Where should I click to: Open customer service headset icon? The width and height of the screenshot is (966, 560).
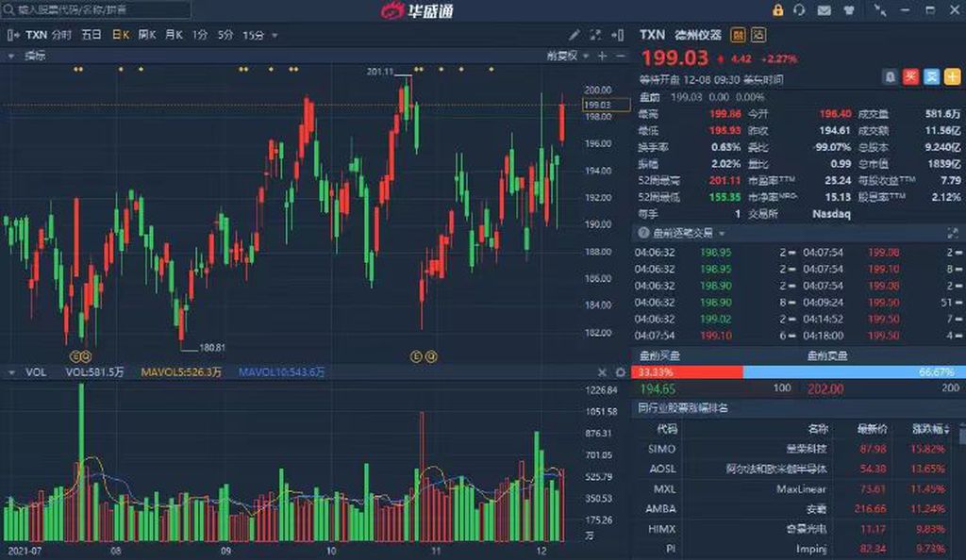pos(799,9)
